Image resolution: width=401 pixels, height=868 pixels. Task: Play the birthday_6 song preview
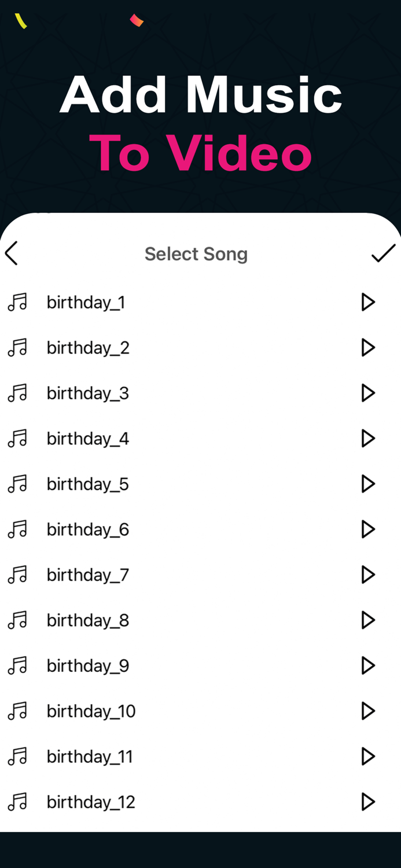[367, 529]
